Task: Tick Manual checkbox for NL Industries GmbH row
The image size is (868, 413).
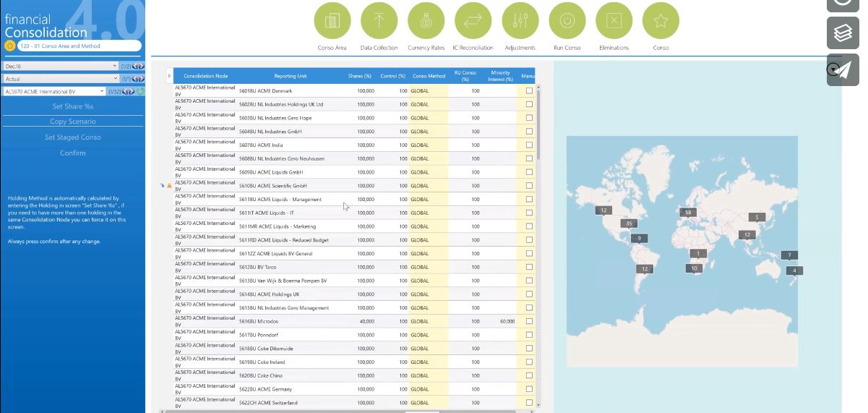Action: click(x=529, y=132)
